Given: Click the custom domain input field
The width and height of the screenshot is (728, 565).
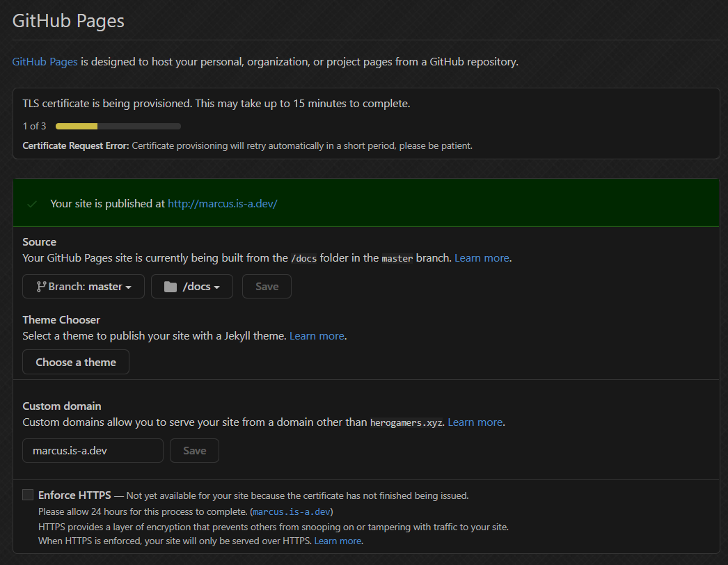Looking at the screenshot, I should coord(93,451).
